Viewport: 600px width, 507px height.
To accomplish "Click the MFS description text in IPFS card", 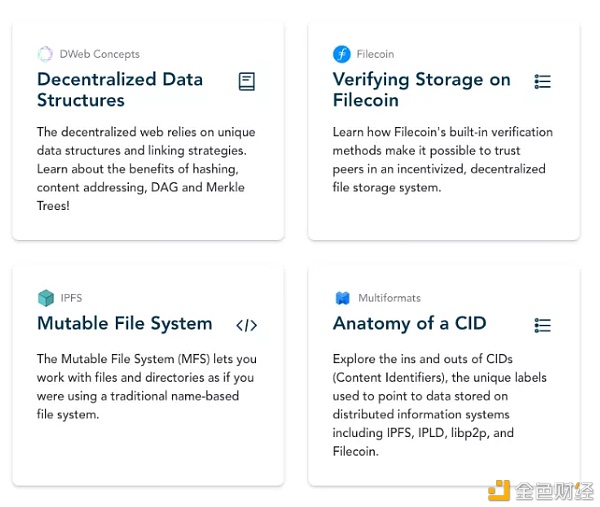I will coord(147,386).
